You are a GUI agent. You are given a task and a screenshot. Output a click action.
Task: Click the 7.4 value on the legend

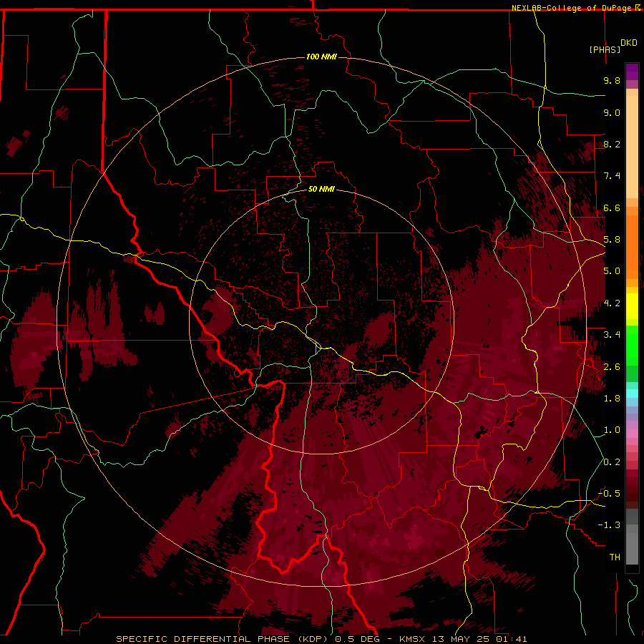point(612,176)
